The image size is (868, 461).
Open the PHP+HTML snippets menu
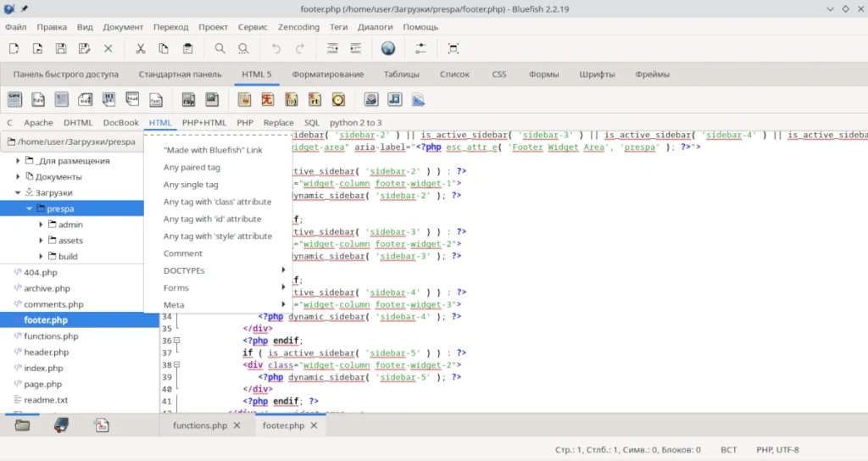pos(203,123)
